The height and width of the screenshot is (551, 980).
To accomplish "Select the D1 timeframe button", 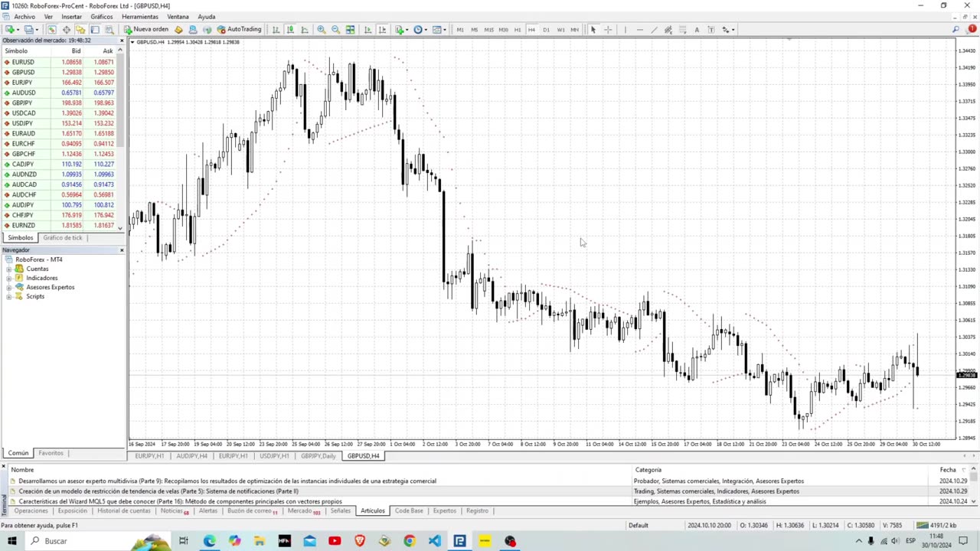I will (546, 29).
